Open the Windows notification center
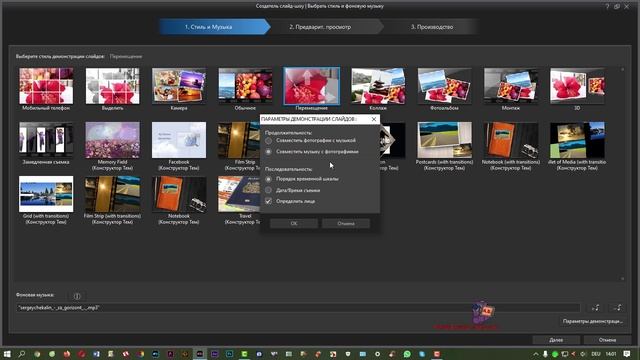The height and width of the screenshot is (360, 640). pyautogui.click(x=627, y=354)
